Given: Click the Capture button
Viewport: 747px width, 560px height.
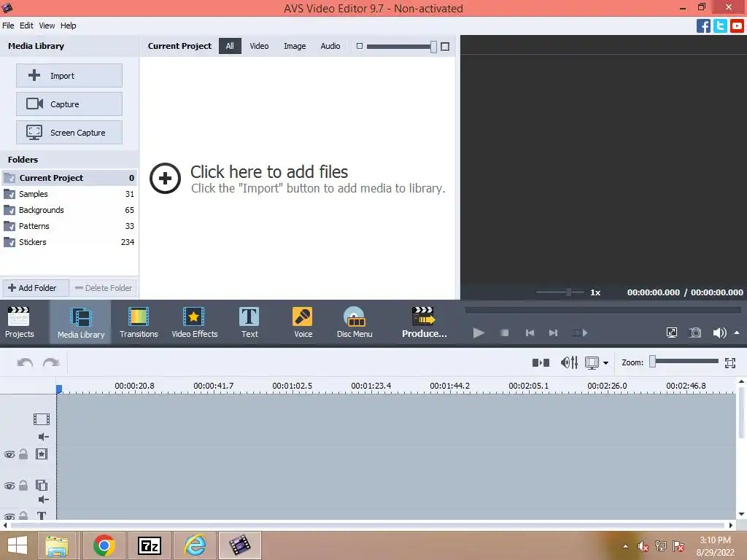Looking at the screenshot, I should 69,104.
